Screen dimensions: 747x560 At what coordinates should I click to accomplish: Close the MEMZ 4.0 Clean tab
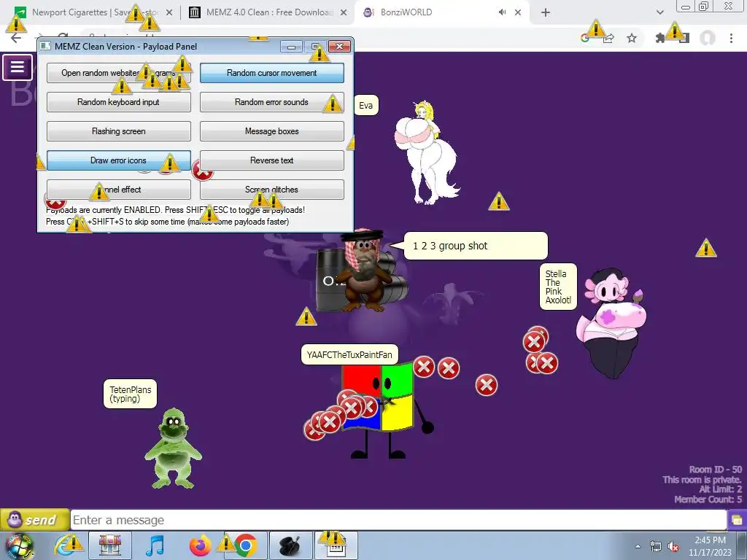344,13
